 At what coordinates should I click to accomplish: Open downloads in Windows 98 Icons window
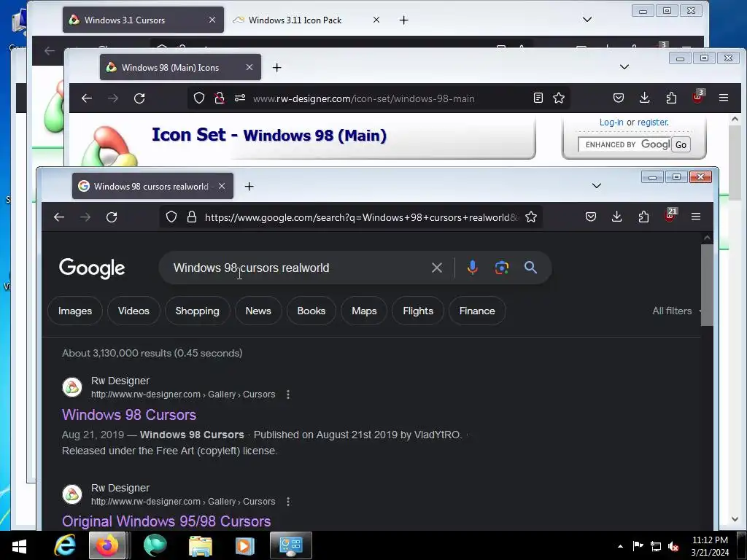pos(645,98)
